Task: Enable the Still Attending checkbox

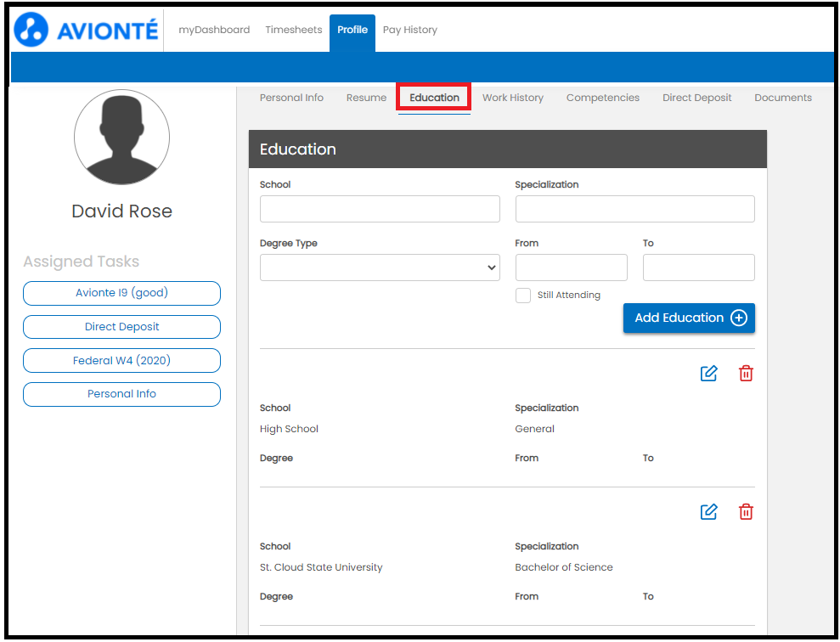Action: tap(522, 296)
